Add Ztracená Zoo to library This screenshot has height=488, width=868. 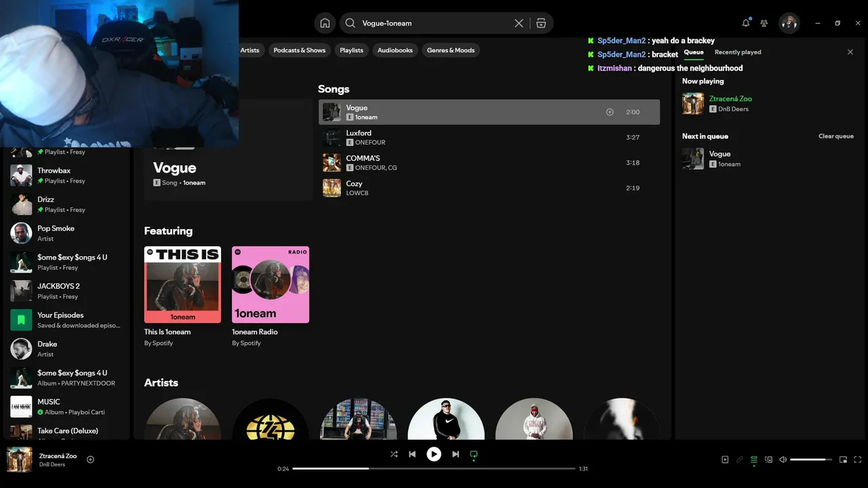(90, 460)
